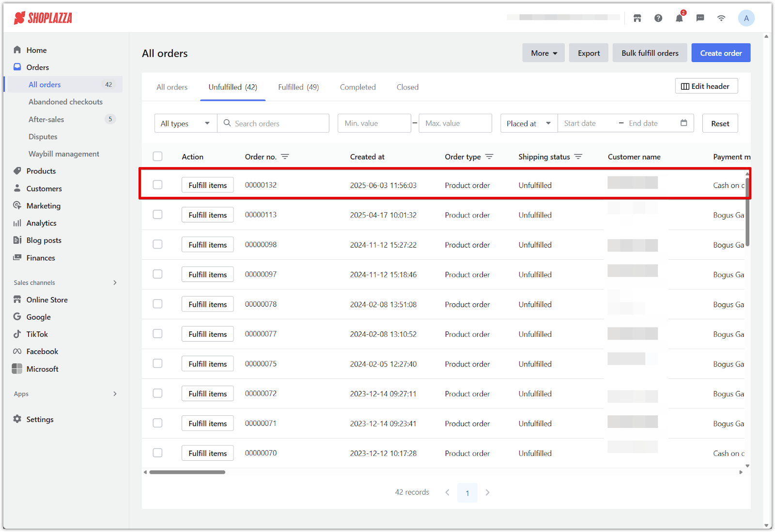Click the filter icon next to Shipping status
The width and height of the screenshot is (775, 532).
[578, 156]
